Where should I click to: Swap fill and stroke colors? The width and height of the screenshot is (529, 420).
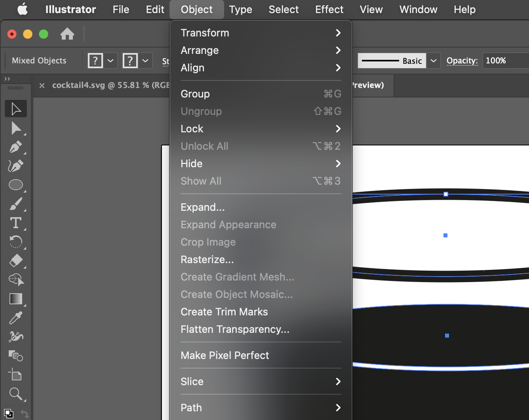(25, 414)
